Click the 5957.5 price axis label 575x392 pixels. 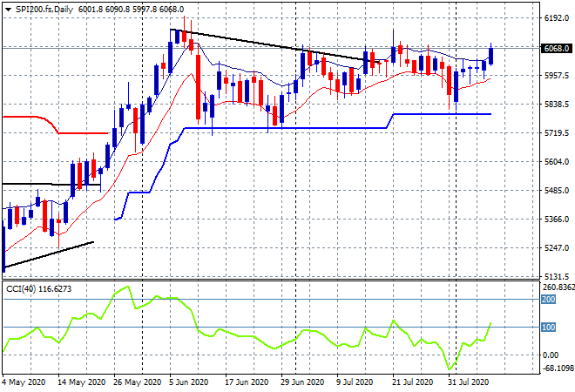pos(557,76)
